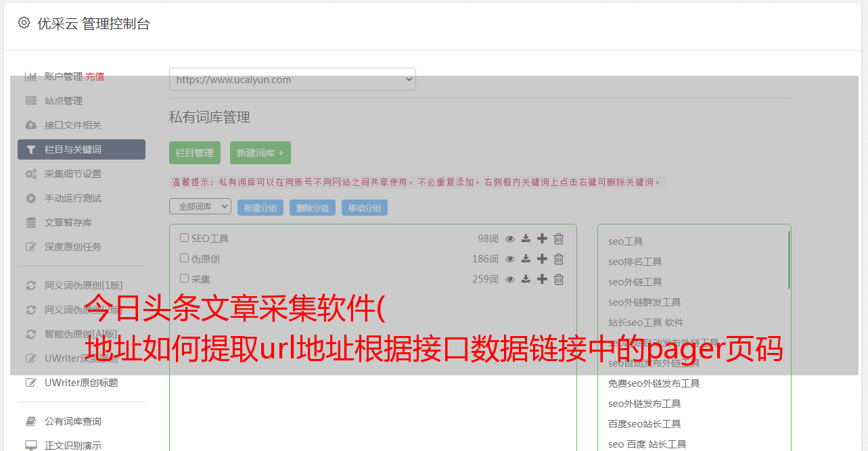Viewport: 868px width, 451px height.
Task: Download the 采集 word library
Action: point(526,279)
